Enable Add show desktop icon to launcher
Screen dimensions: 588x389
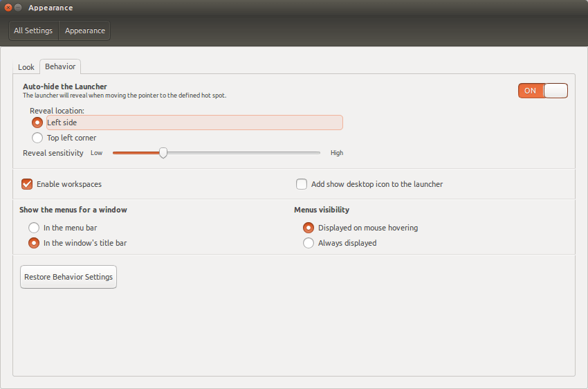click(x=302, y=184)
